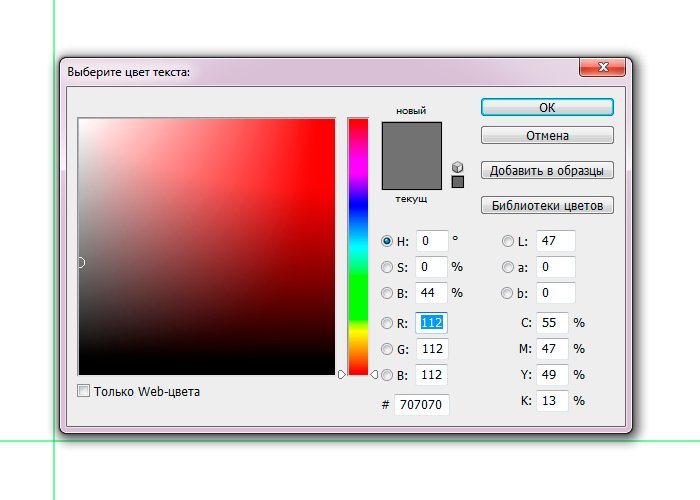Close the color picker dialog with X
This screenshot has height=500, width=700.
pyautogui.click(x=602, y=67)
